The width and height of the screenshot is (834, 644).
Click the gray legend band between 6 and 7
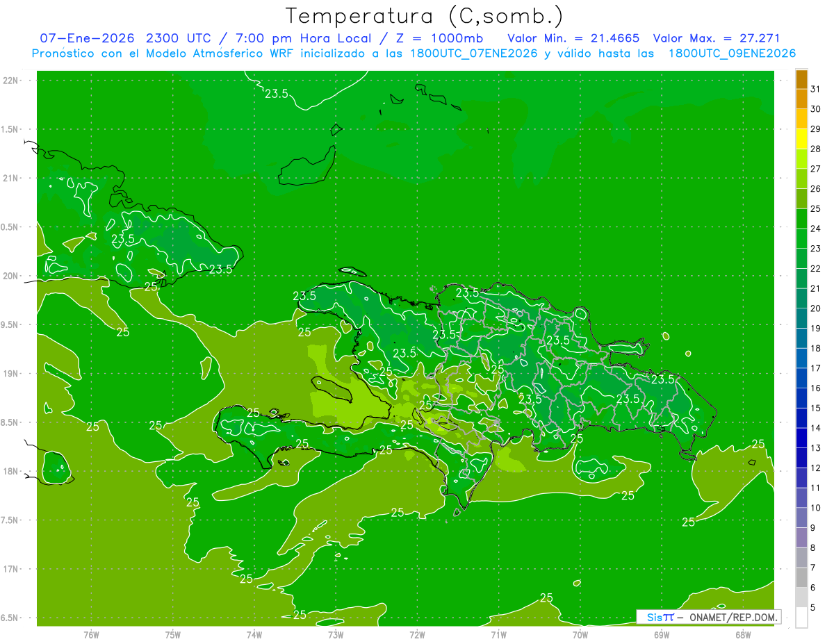[x=801, y=578]
